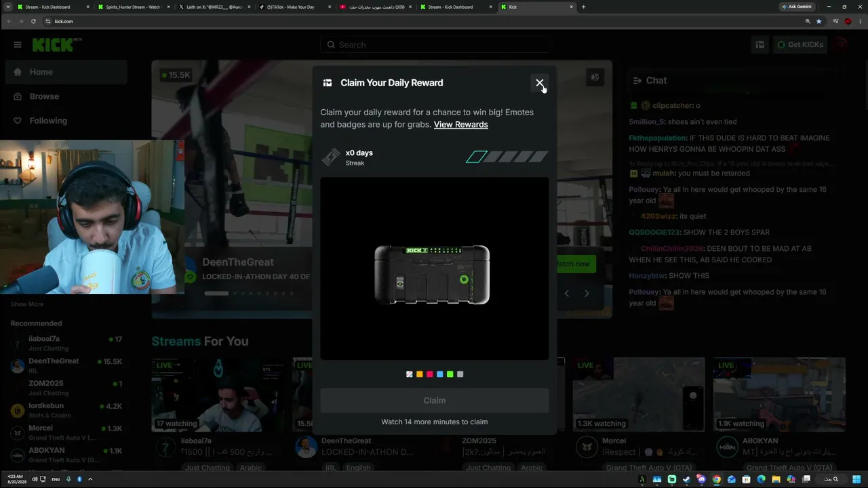Open the hamburger sidebar menu
The width and height of the screenshot is (868, 488).
[x=18, y=45]
